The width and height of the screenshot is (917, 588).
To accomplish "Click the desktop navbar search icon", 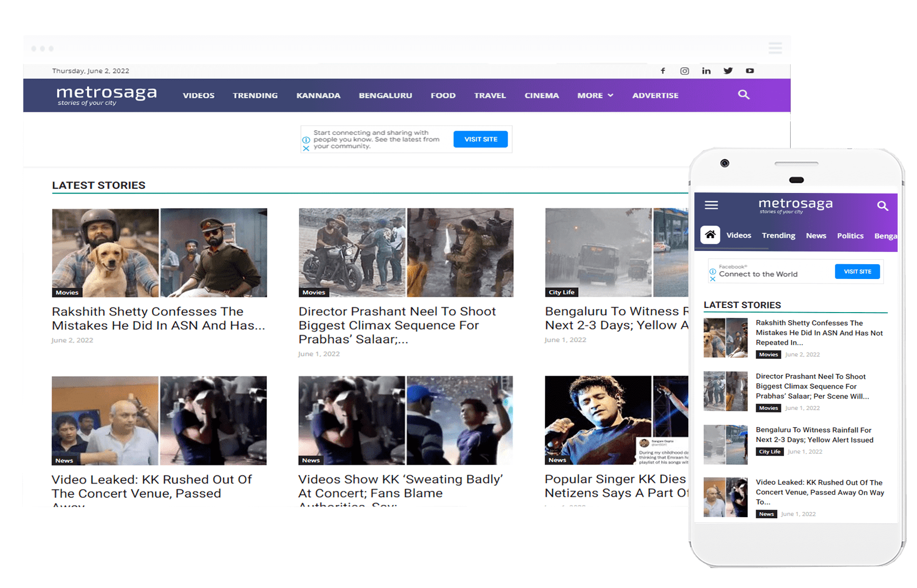I will pyautogui.click(x=744, y=95).
